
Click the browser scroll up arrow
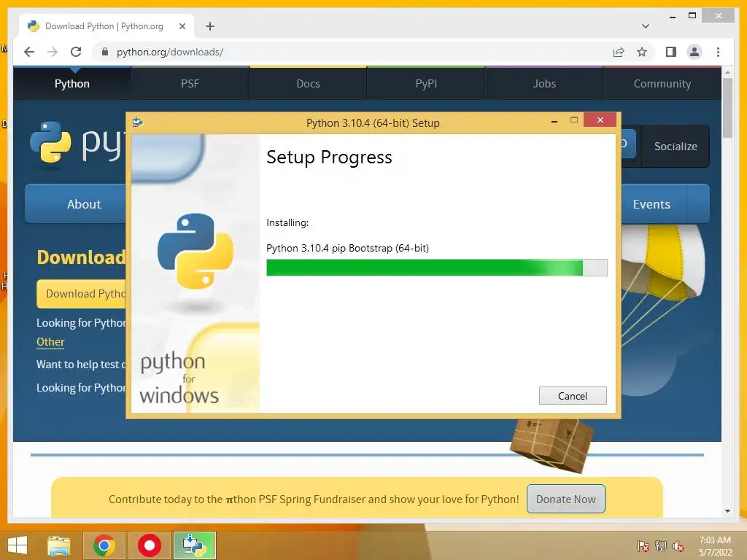click(x=727, y=72)
